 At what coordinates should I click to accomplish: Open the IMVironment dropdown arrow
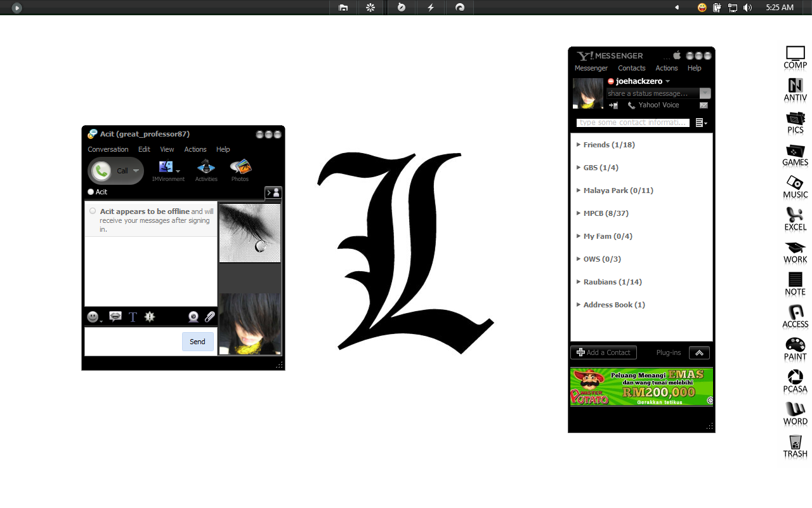178,171
